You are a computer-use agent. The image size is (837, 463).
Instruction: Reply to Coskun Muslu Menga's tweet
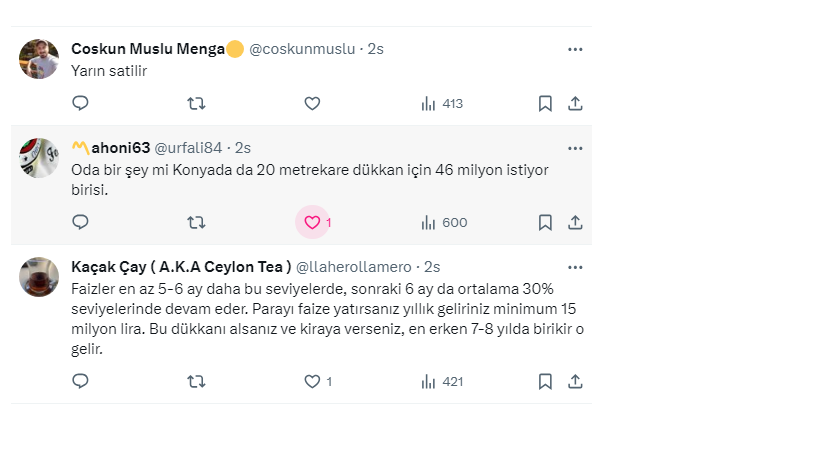pyautogui.click(x=81, y=103)
